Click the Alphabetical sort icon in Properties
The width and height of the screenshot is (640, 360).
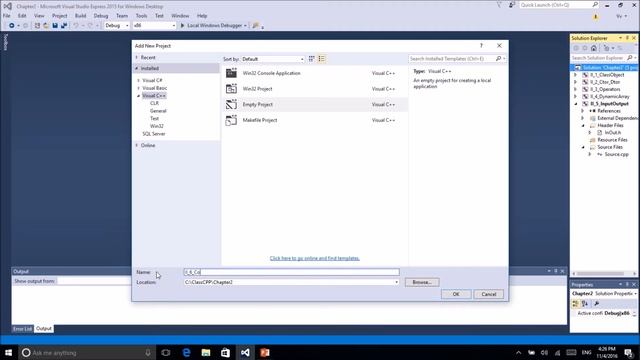[585, 304]
